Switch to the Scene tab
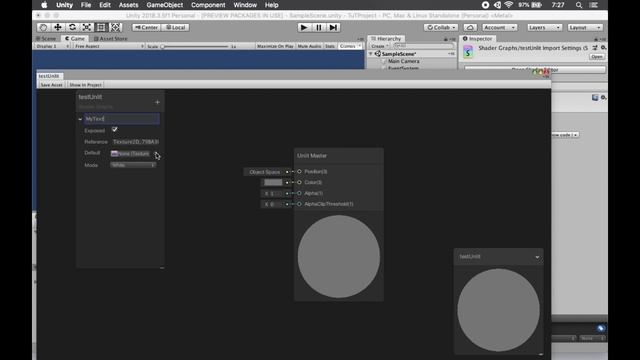Image resolution: width=640 pixels, height=360 pixels. click(x=46, y=38)
